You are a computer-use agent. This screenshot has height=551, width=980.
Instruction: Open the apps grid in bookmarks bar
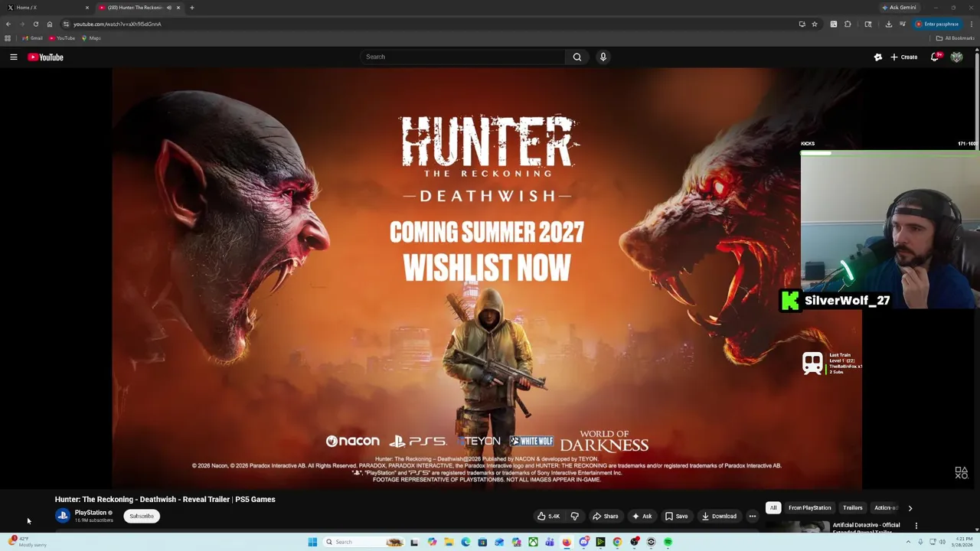[8, 38]
